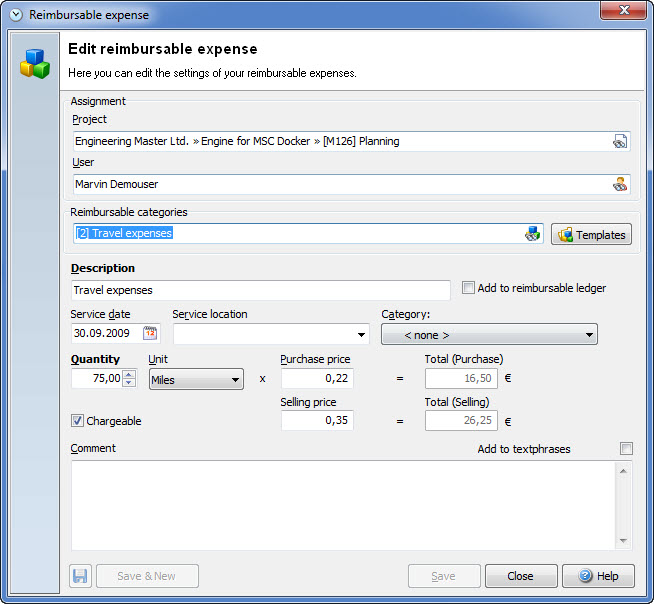Open the Category dropdown showing none
654x604 pixels.
click(489, 334)
